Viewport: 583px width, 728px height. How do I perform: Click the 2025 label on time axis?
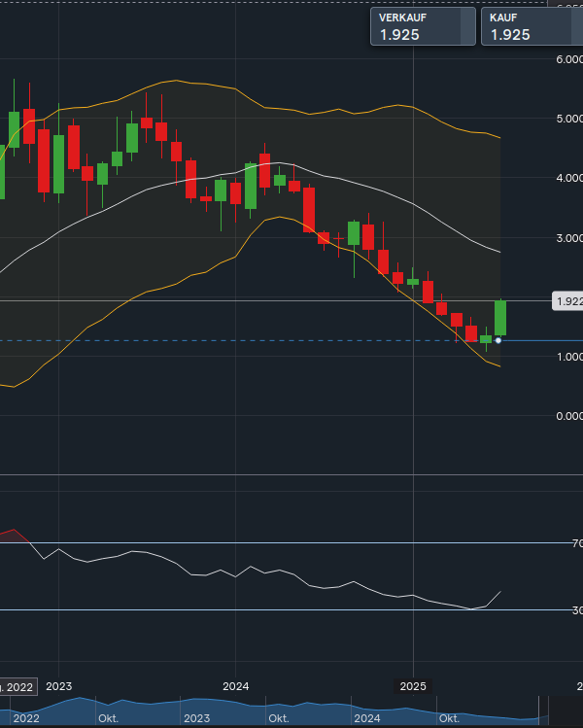point(414,686)
